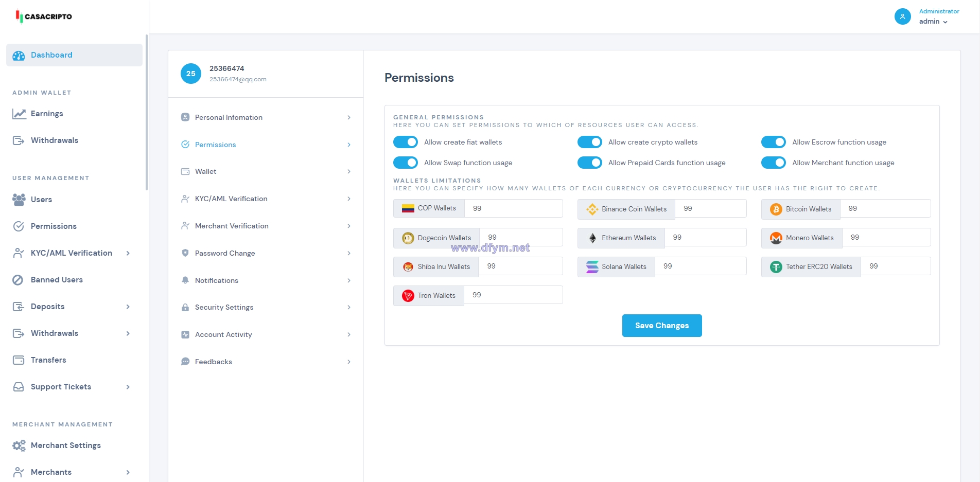The width and height of the screenshot is (980, 482).
Task: Expand the Support Tickets chevron
Action: point(128,387)
